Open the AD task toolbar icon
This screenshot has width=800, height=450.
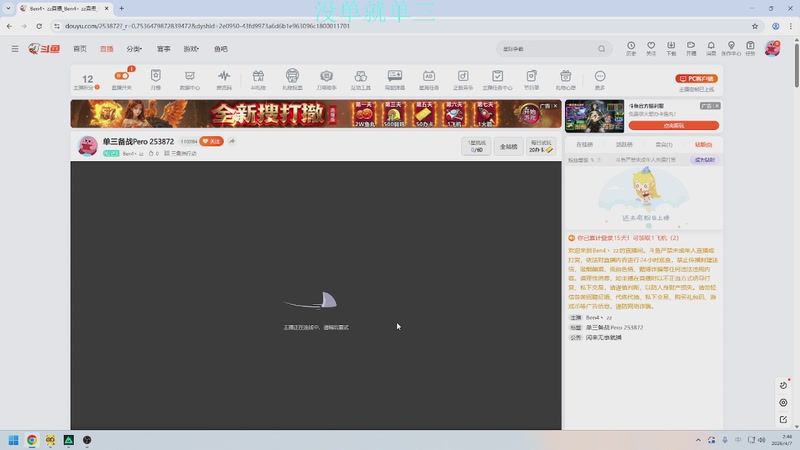[429, 79]
